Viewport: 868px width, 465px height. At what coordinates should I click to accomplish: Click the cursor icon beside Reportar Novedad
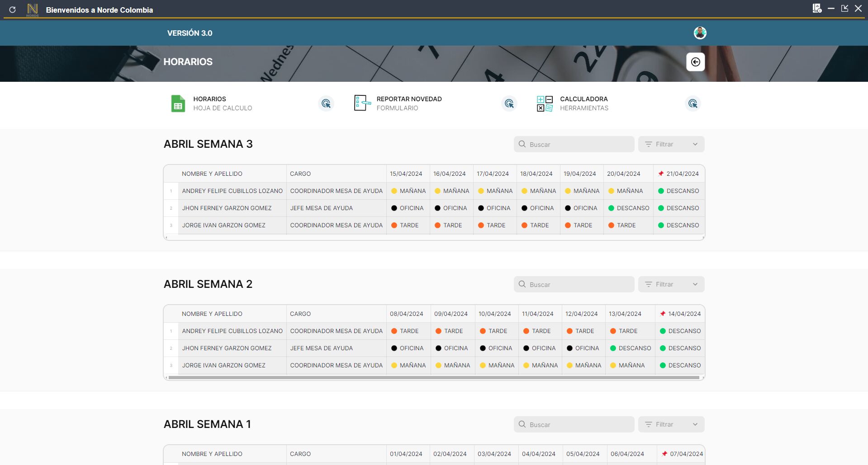tap(509, 103)
